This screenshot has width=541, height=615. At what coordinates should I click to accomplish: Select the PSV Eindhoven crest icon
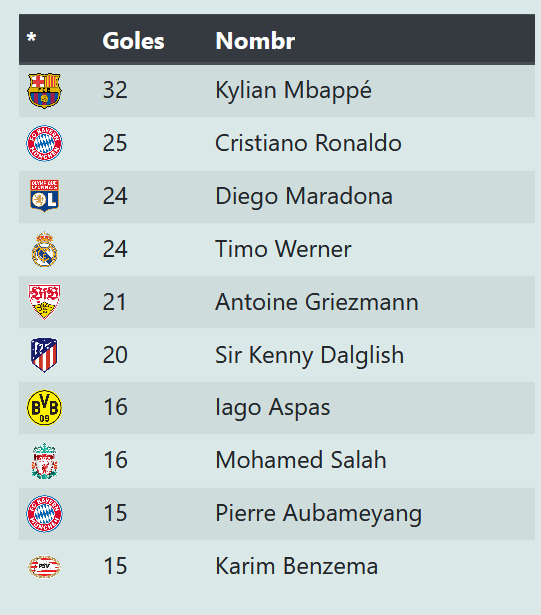44,566
